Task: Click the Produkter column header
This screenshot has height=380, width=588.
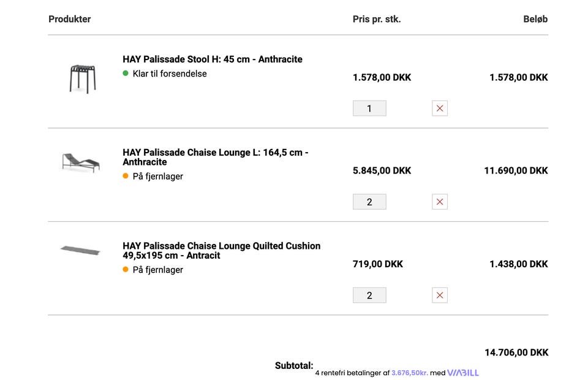Action: click(x=70, y=19)
